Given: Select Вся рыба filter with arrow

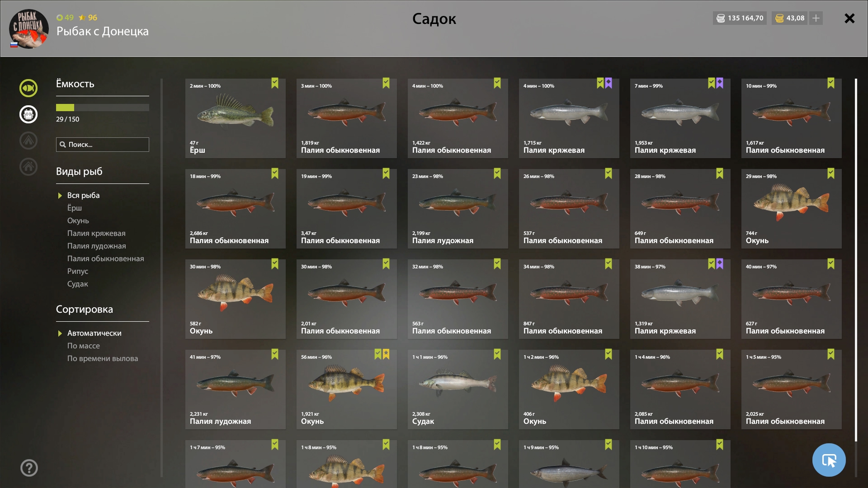Looking at the screenshot, I should [83, 195].
